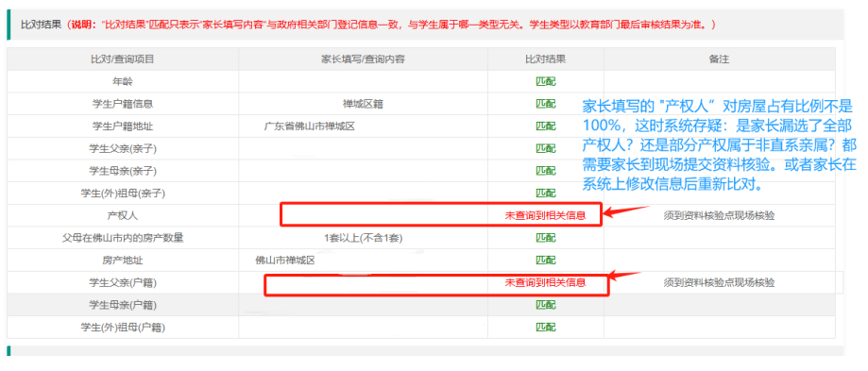This screenshot has height=371, width=868.
Task: Click the 学生母亲(户籍) row label
Action: pos(123,305)
